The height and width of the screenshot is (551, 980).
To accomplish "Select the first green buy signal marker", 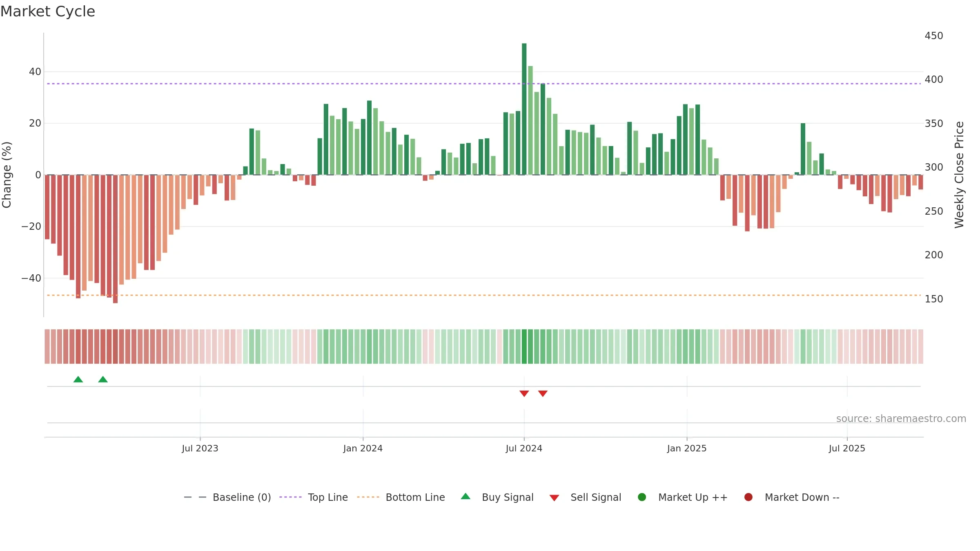I will pos(78,380).
